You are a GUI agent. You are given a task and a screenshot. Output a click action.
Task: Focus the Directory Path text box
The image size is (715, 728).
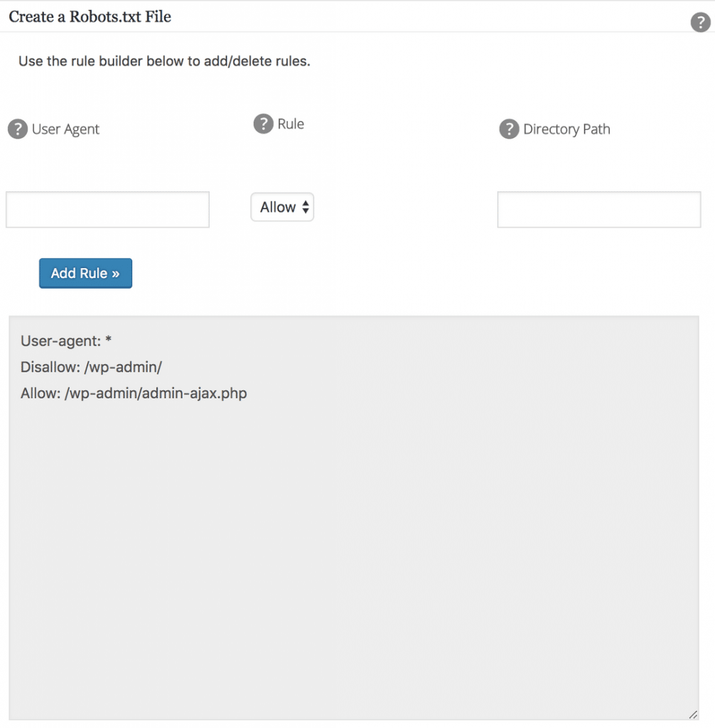pyautogui.click(x=599, y=210)
